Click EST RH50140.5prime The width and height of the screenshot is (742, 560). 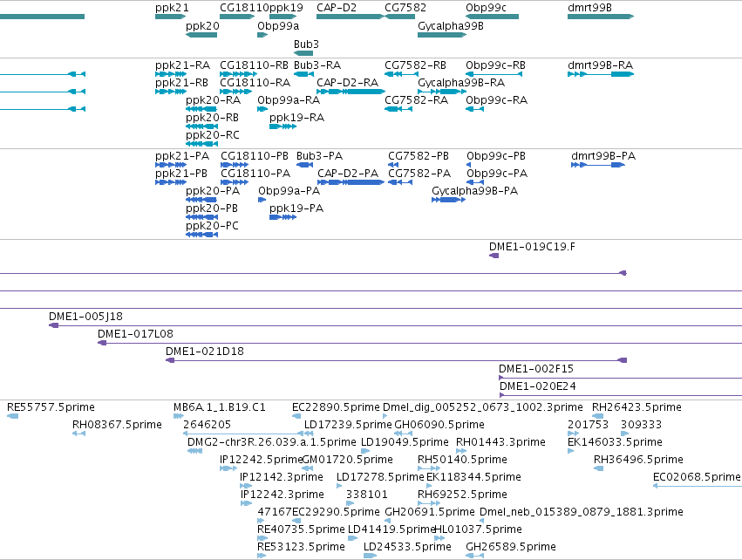[429, 468]
